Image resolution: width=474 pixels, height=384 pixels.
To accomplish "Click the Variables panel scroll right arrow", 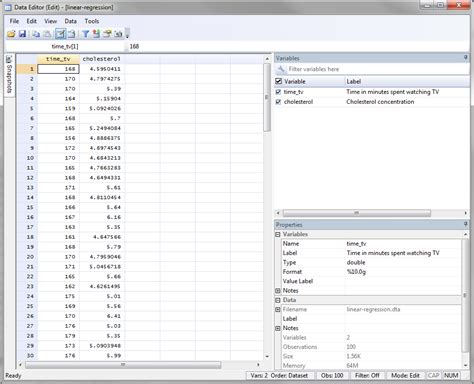I will 466,213.
